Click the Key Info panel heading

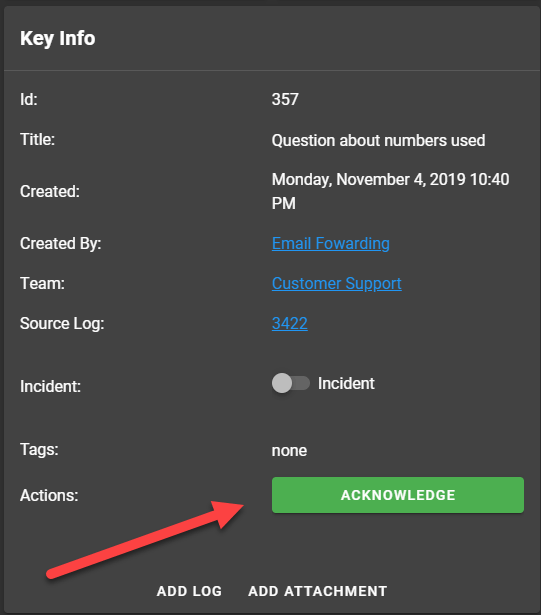coord(58,38)
